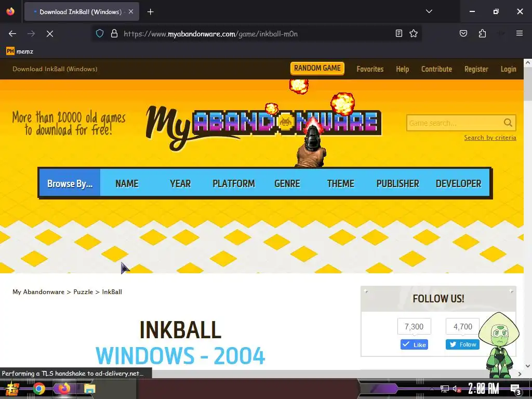Viewport: 532px width, 399px height.
Task: Click the Facebook Like button
Action: click(x=414, y=344)
